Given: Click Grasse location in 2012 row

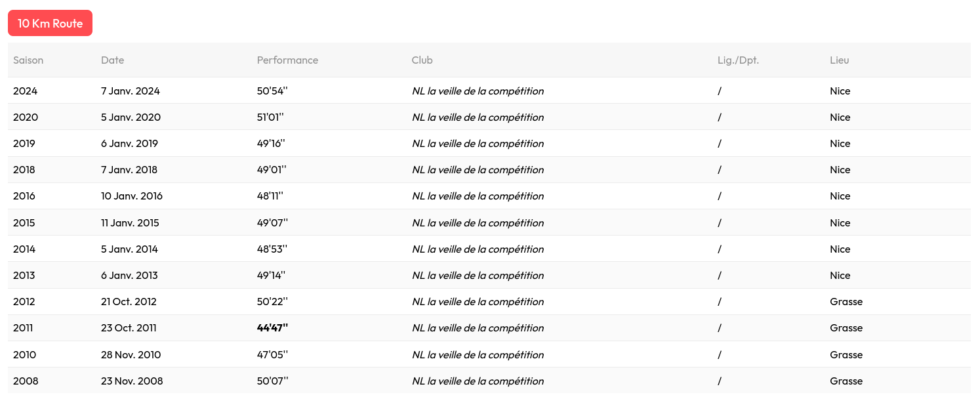Looking at the screenshot, I should coord(846,302).
